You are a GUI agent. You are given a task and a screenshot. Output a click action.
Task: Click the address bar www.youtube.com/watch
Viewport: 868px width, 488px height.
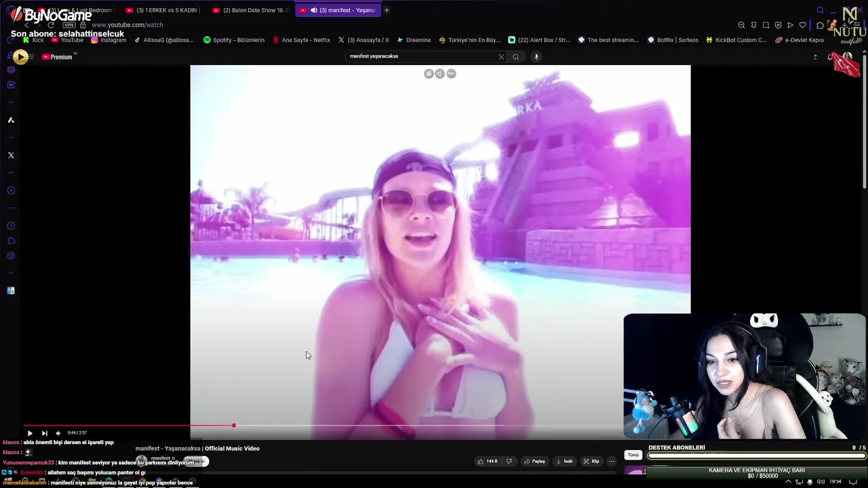pos(127,25)
